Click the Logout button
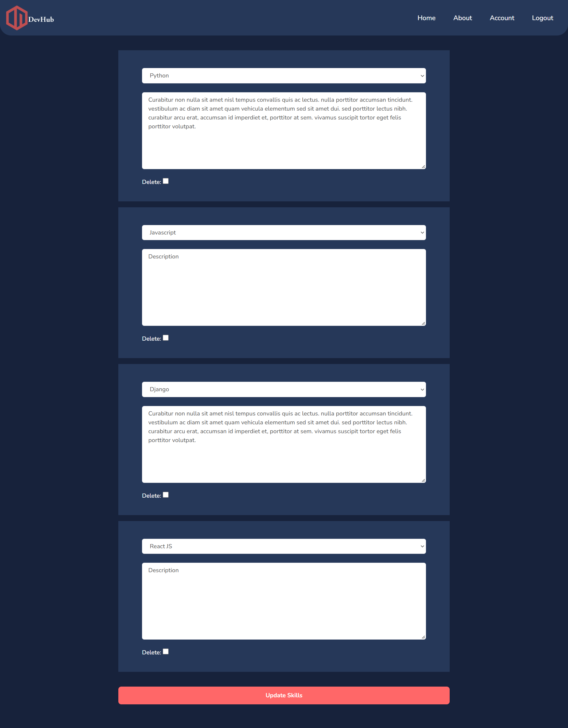 [542, 18]
